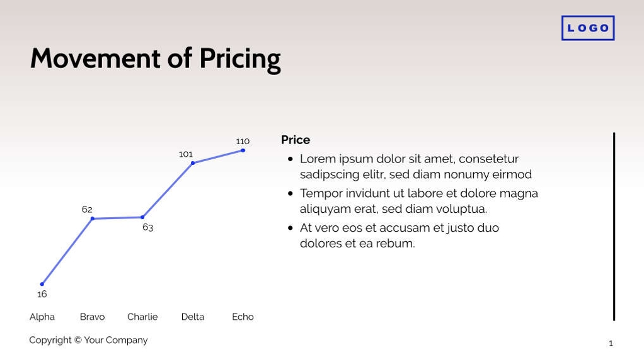Screen dimensions: 644x362
Task: Click the Lorem ipsum bullet paragraph
Action: [x=415, y=166]
